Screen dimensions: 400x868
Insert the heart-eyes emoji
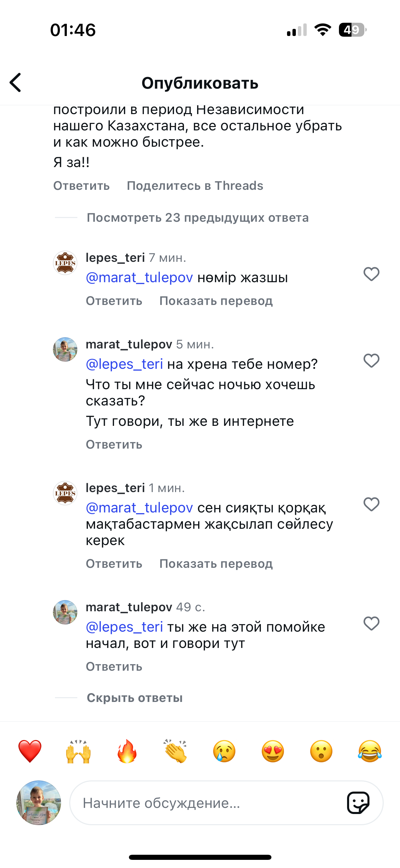point(273,751)
